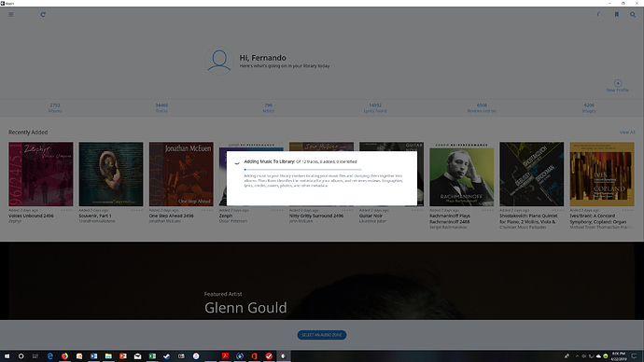Open Excel from the taskbar
This screenshot has width=644, height=362.
[x=152, y=356]
